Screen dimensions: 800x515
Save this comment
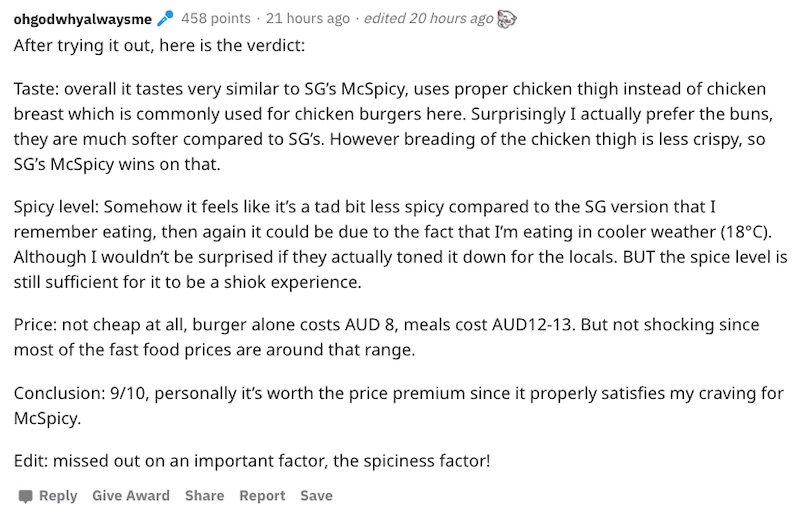[x=316, y=496]
